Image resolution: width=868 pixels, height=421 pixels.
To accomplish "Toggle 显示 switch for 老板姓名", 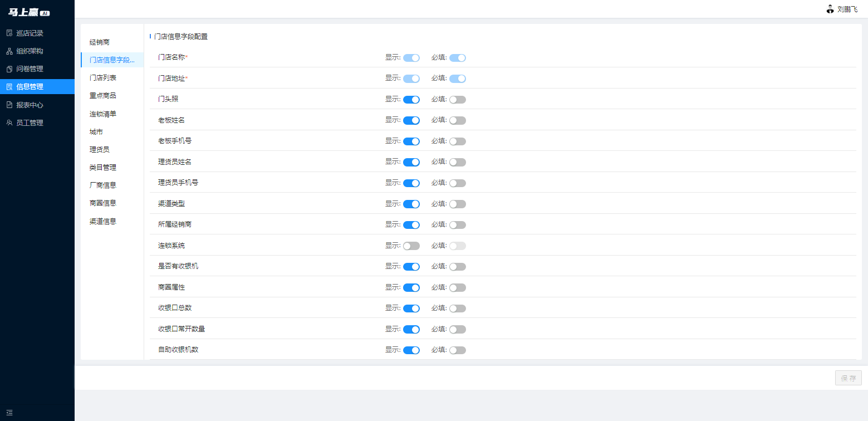I will (x=411, y=120).
